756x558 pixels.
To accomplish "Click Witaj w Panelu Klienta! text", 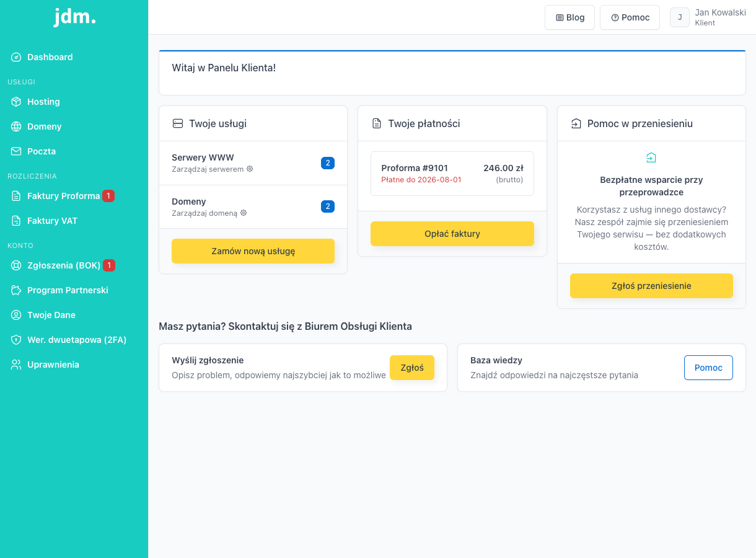I will coord(224,68).
